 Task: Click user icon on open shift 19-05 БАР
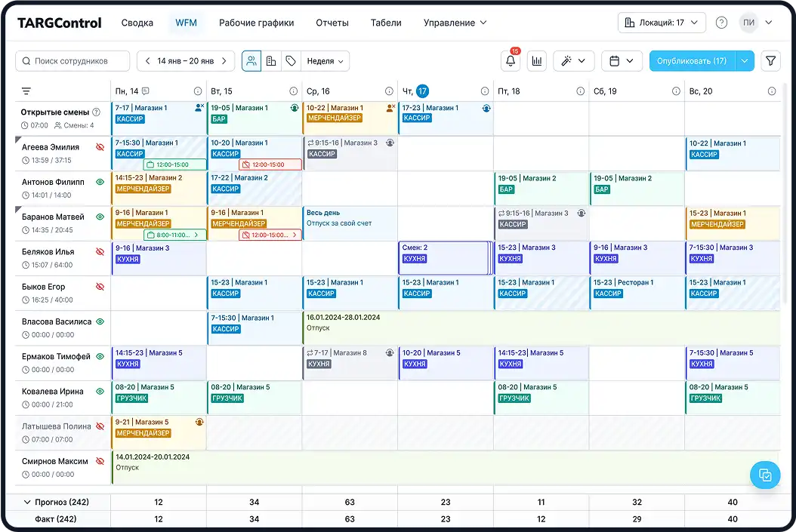pyautogui.click(x=295, y=108)
